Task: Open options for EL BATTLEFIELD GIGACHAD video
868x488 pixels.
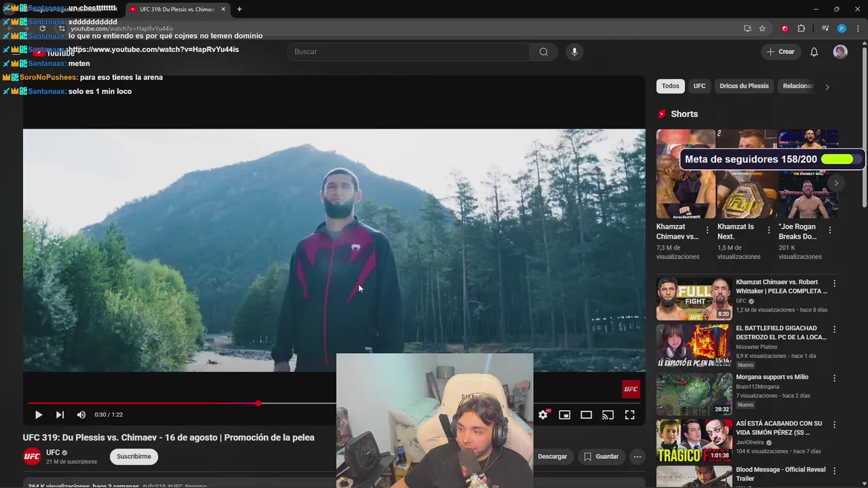Action: [835, 329]
